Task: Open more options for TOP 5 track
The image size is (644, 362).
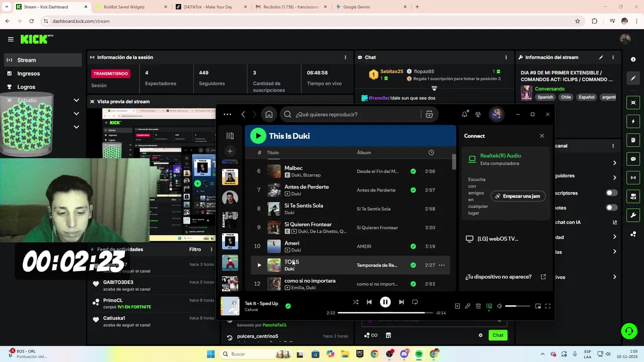Action: click(442, 265)
